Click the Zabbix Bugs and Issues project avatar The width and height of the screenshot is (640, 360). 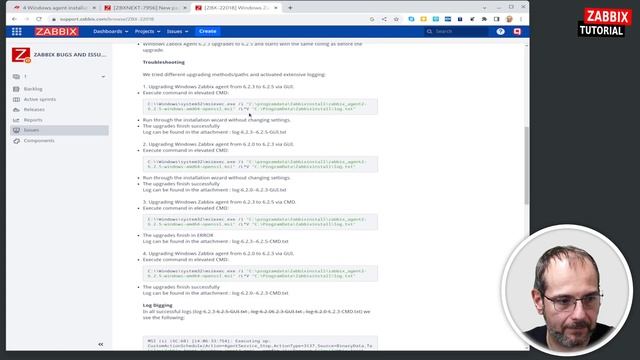coord(21,55)
